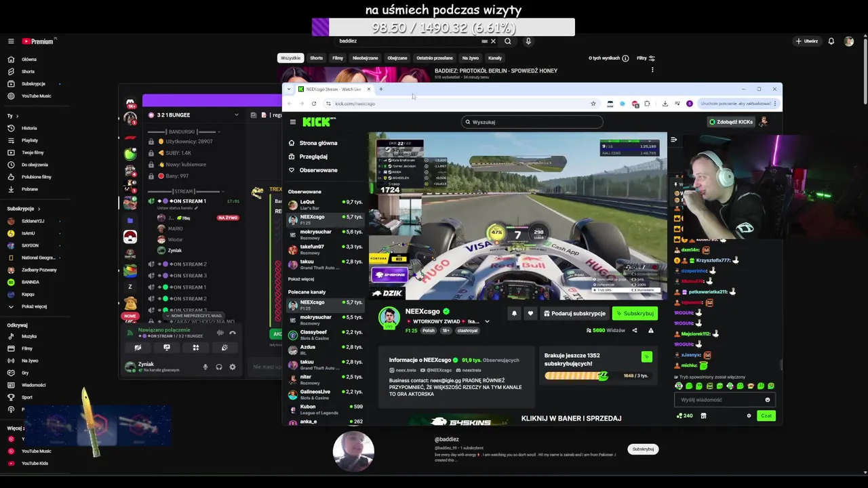868x488 pixels.
Task: Select NEEXcsgo Stream browser tab
Action: [333, 89]
